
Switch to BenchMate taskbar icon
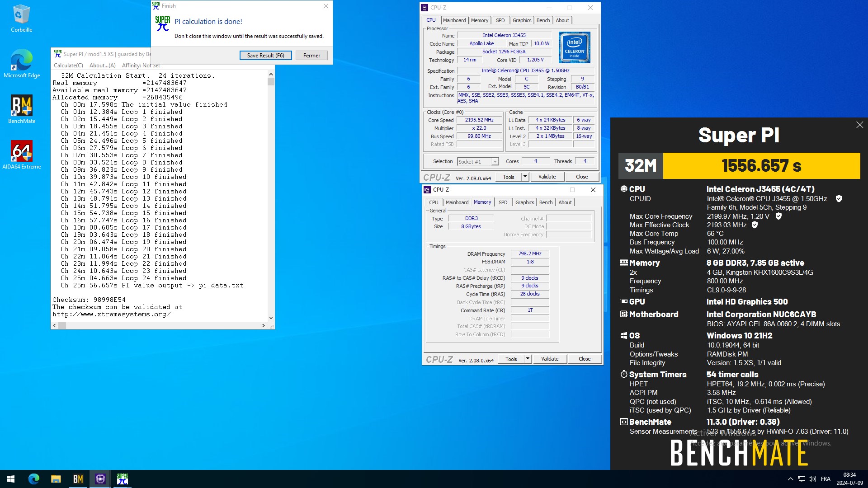(x=78, y=479)
